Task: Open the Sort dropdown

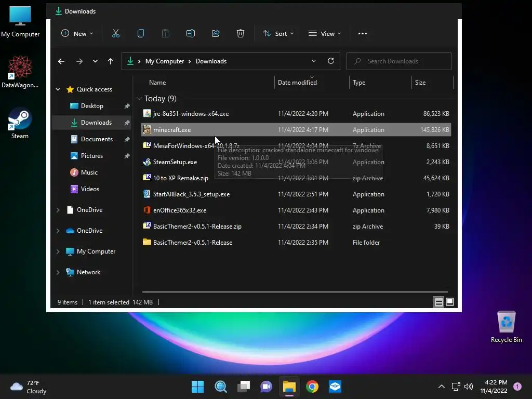Action: [278, 33]
